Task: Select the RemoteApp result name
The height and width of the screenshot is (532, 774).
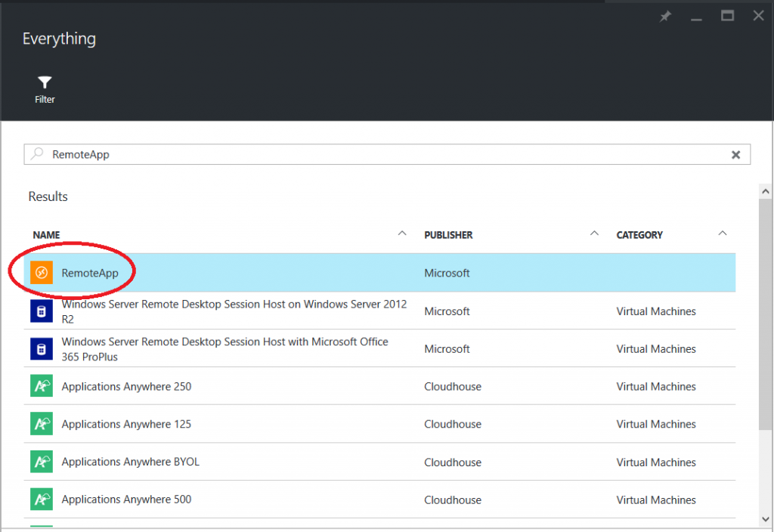Action: point(90,273)
